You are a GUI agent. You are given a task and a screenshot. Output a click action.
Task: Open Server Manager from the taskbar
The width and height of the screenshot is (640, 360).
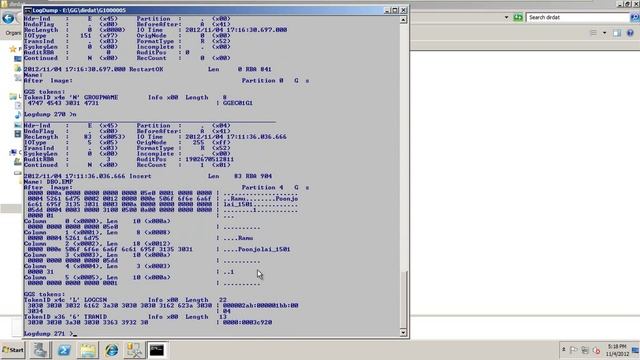[x=40, y=350]
